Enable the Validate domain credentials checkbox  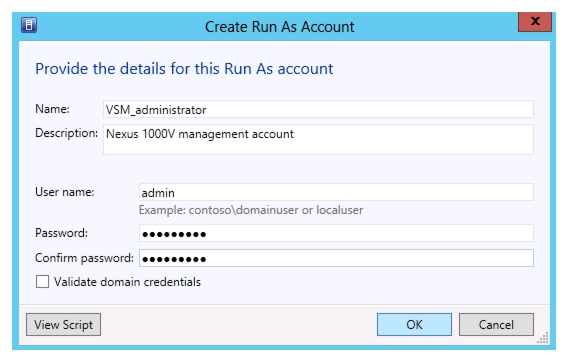(42, 282)
